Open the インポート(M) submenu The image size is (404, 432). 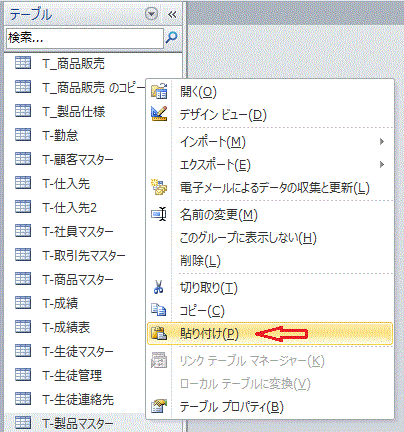270,142
